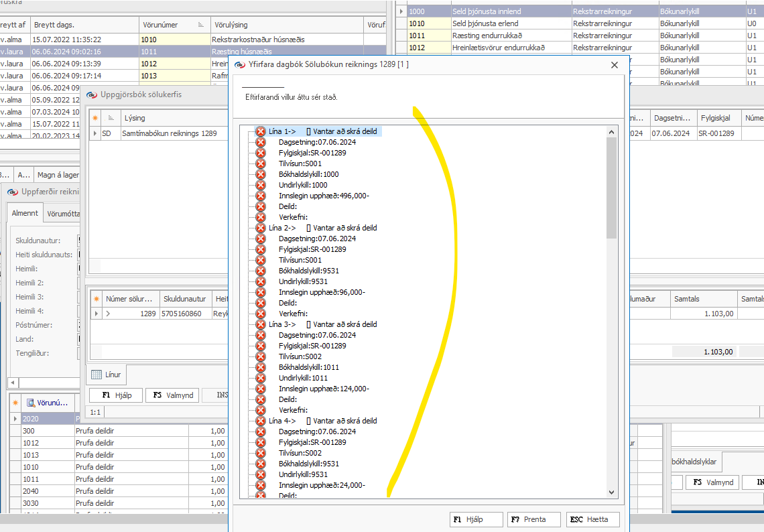Click the scroll-up arrow of the error list
The image size is (764, 532).
(611, 132)
